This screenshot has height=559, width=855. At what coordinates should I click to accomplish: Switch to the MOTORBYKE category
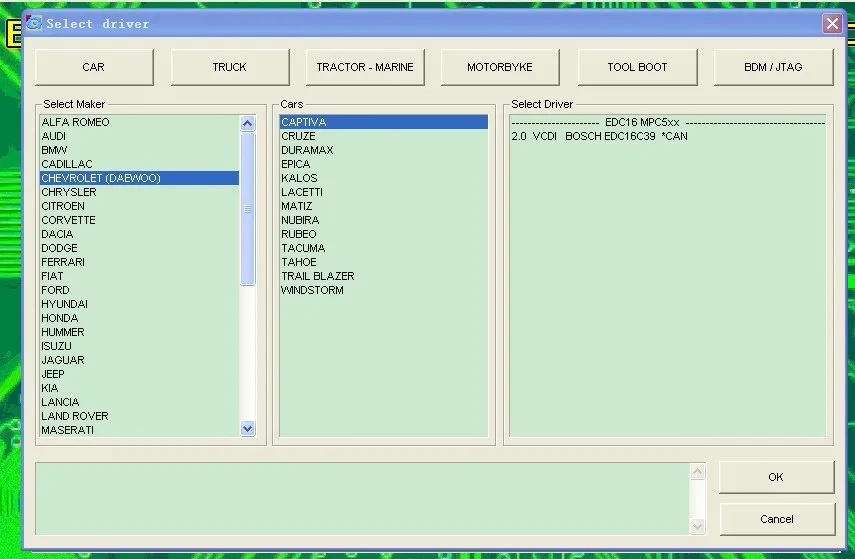point(500,67)
